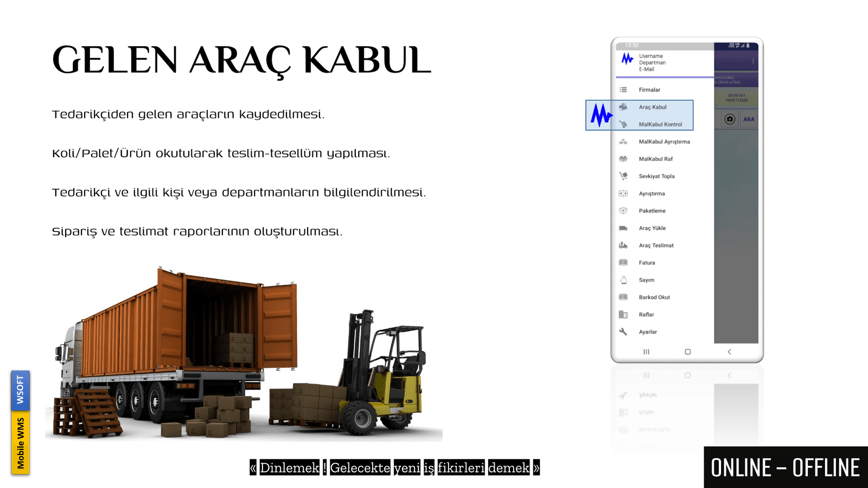Tap the Malkabul ürün atma button
The width and height of the screenshot is (868, 488).
[736, 80]
